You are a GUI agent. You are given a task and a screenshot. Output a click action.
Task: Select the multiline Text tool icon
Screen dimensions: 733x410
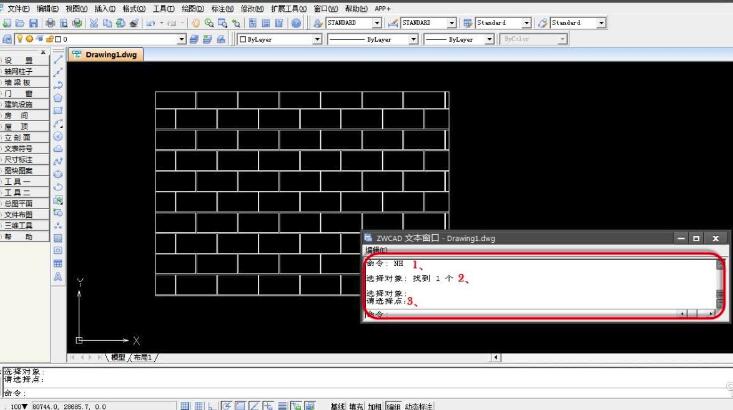(x=59, y=275)
